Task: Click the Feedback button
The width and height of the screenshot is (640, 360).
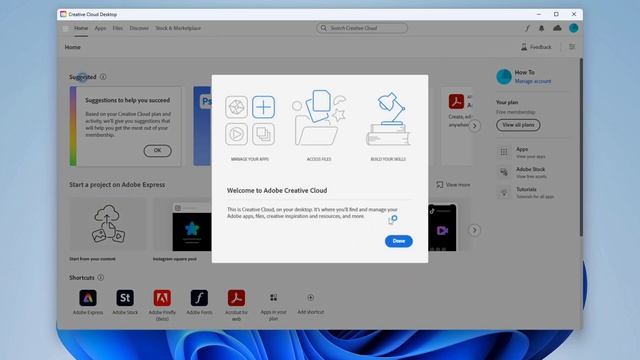Action: (536, 47)
